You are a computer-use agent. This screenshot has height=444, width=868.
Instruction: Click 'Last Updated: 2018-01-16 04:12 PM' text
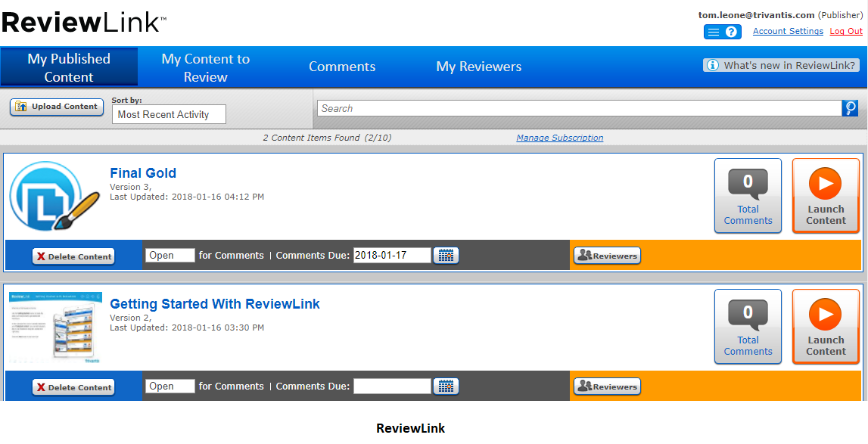(187, 197)
